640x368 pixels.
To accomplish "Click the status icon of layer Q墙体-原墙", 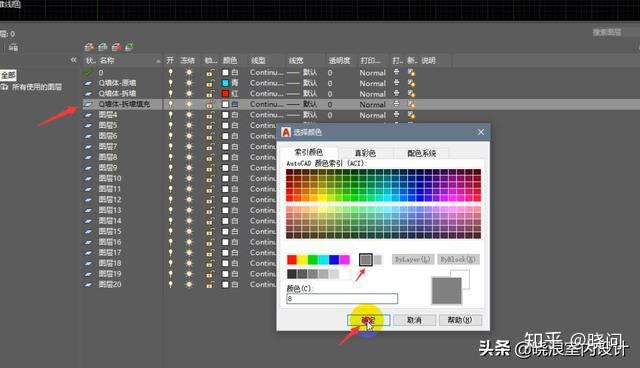I will point(88,83).
